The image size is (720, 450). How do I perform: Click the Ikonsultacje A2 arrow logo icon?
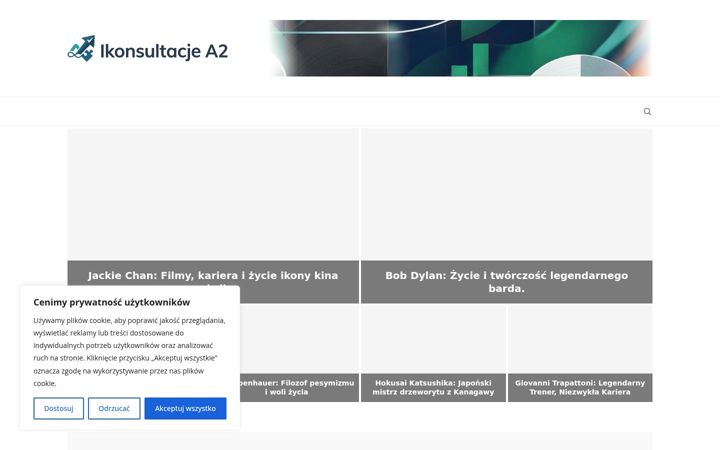(82, 49)
